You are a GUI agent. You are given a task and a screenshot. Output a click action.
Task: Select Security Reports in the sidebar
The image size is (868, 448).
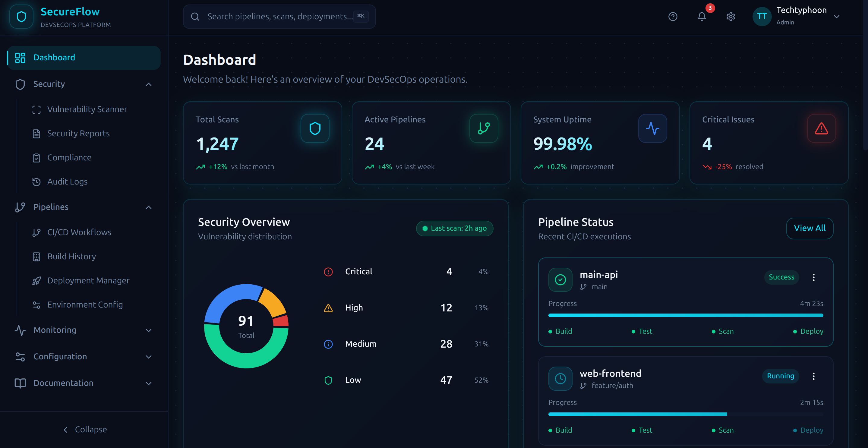coord(78,133)
